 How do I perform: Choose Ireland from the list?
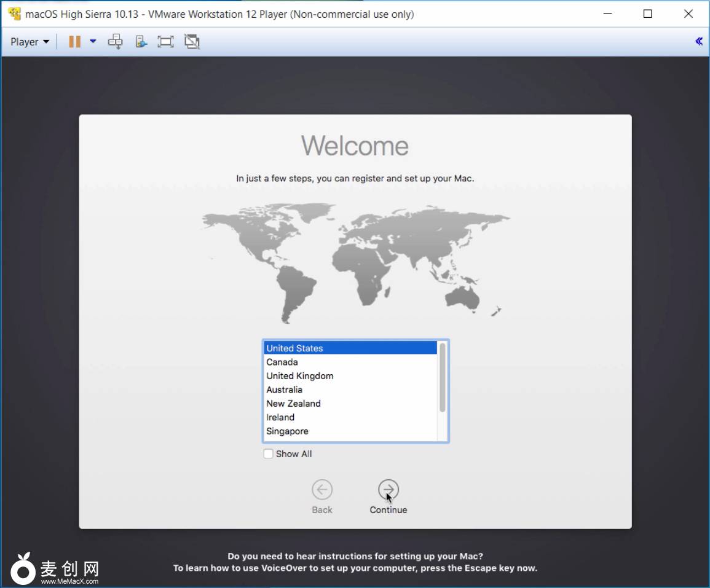pos(350,417)
